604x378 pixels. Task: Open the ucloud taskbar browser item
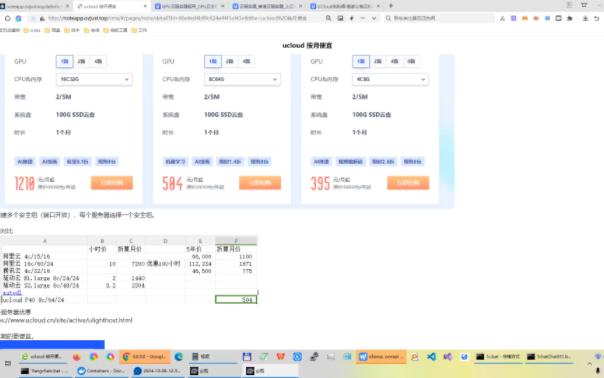(42, 357)
